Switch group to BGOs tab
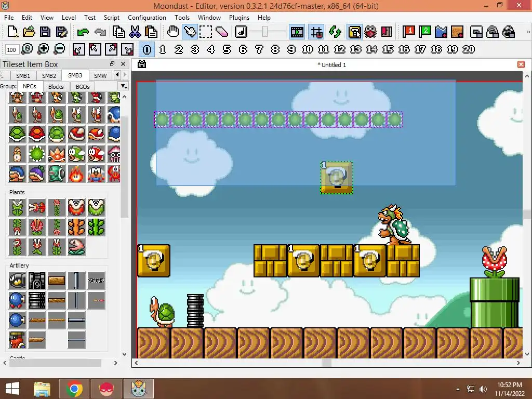The width and height of the screenshot is (532, 399). point(83,87)
